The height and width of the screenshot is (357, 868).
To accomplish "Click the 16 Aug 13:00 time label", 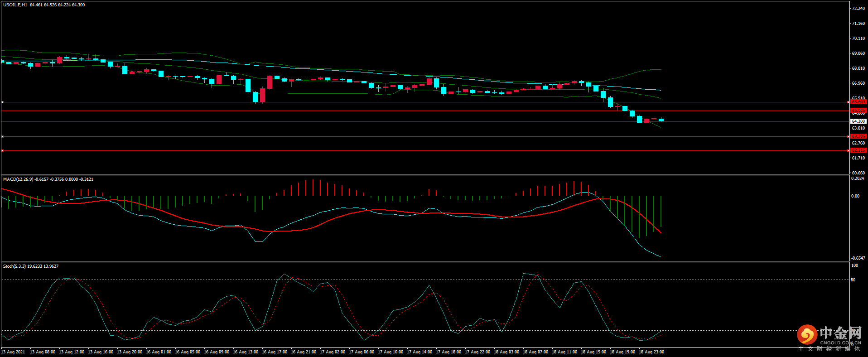I will 245,352.
